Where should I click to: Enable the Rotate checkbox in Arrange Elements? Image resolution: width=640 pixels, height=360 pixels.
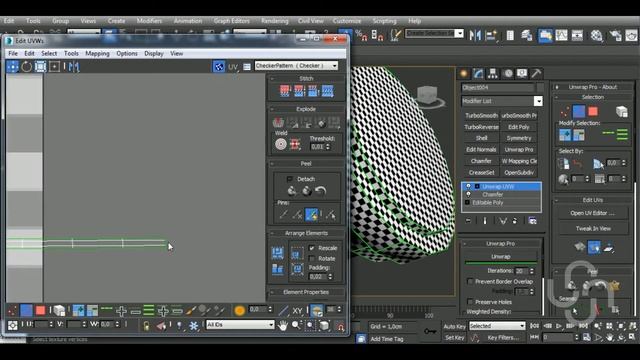[312, 258]
